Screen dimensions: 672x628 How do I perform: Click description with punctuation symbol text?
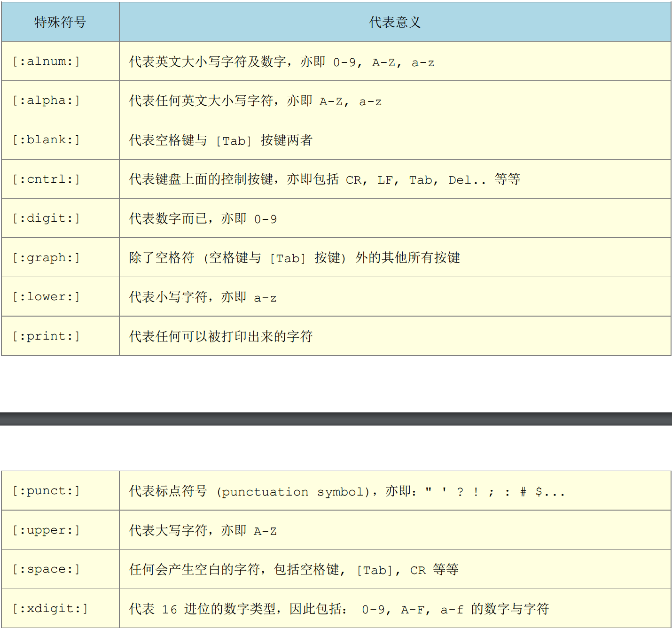click(395, 490)
